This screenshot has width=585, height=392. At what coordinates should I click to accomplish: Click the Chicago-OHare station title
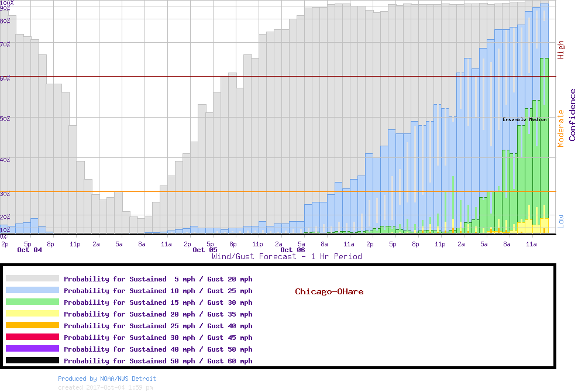[329, 291]
